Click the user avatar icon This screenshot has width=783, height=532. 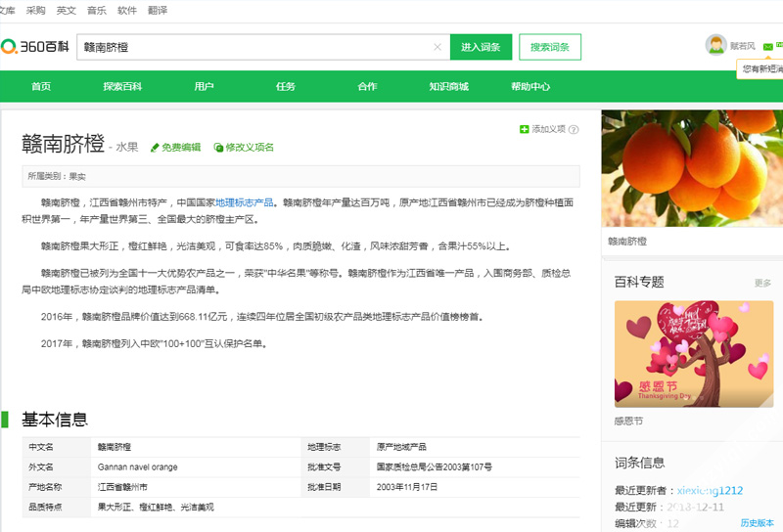pyautogui.click(x=715, y=45)
